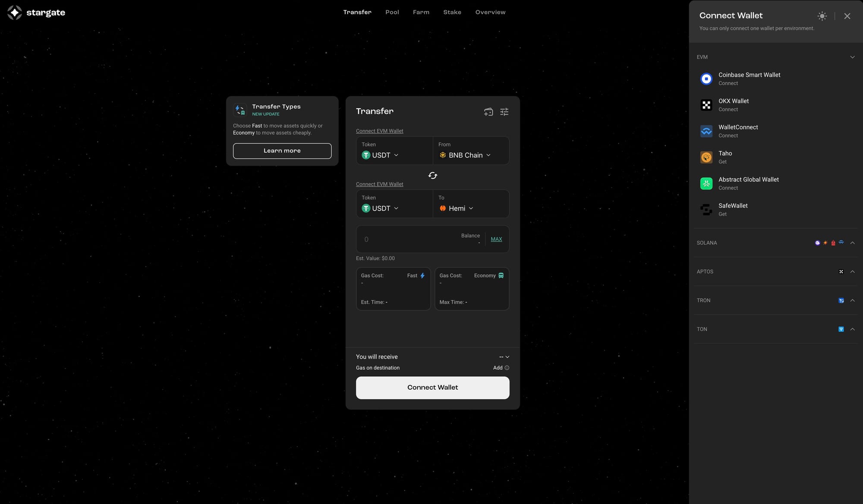Screen dimensions: 863x504
Task: Select OKX Wallet to connect
Action: [x=733, y=105]
